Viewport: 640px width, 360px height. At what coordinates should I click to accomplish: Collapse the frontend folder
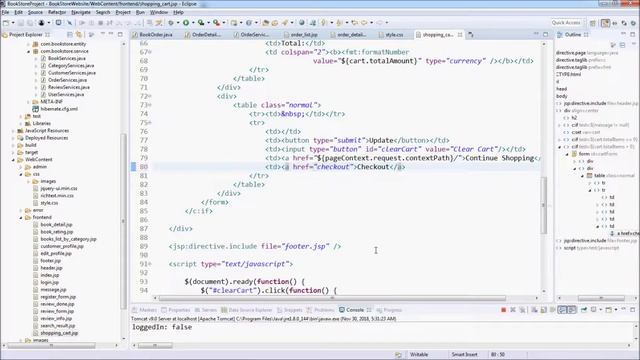[21, 218]
